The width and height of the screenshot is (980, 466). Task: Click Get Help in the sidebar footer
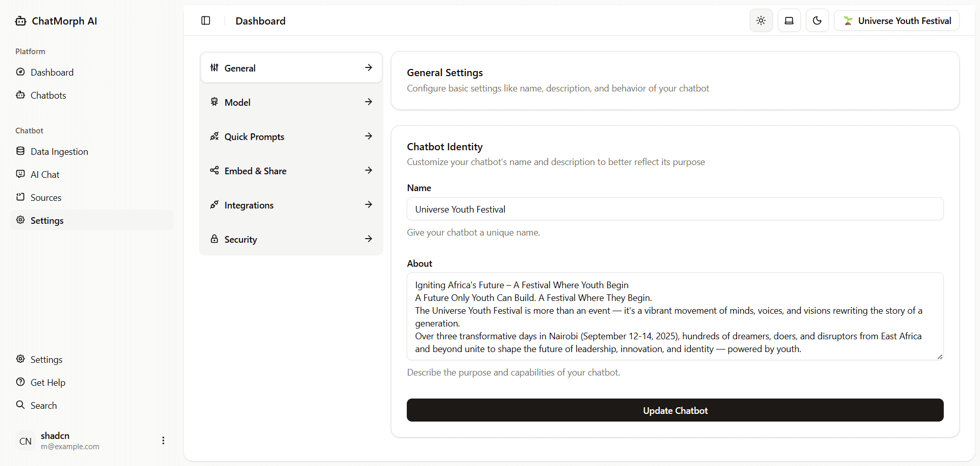(48, 383)
